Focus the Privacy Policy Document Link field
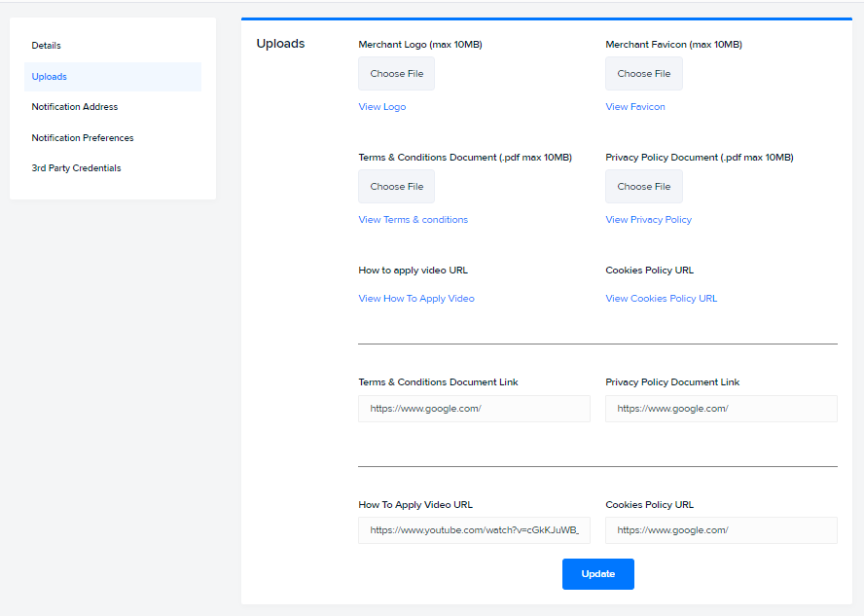This screenshot has height=616, width=864. point(721,409)
